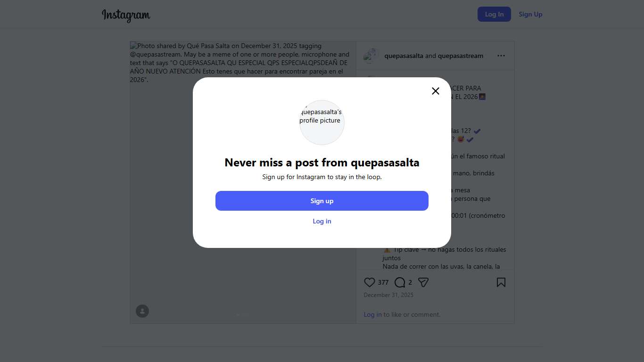Open Sign Up from the top bar
The height and width of the screenshot is (362, 644).
pyautogui.click(x=530, y=14)
